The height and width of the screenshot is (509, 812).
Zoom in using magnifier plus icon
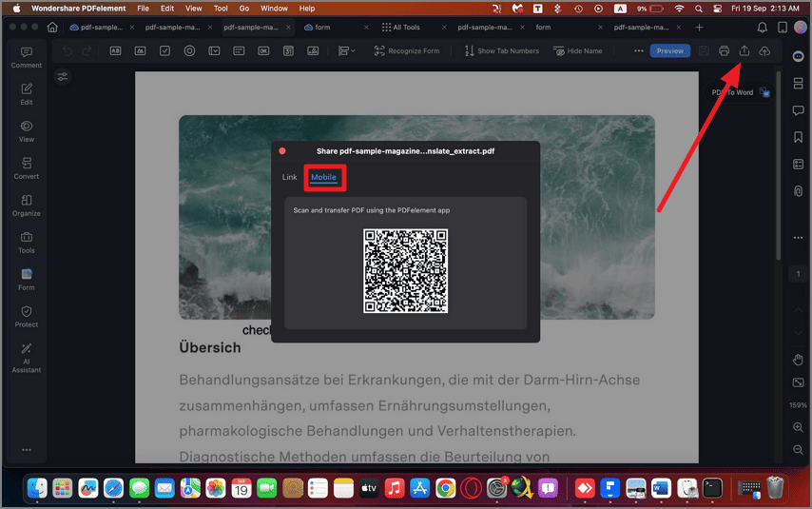[798, 427]
